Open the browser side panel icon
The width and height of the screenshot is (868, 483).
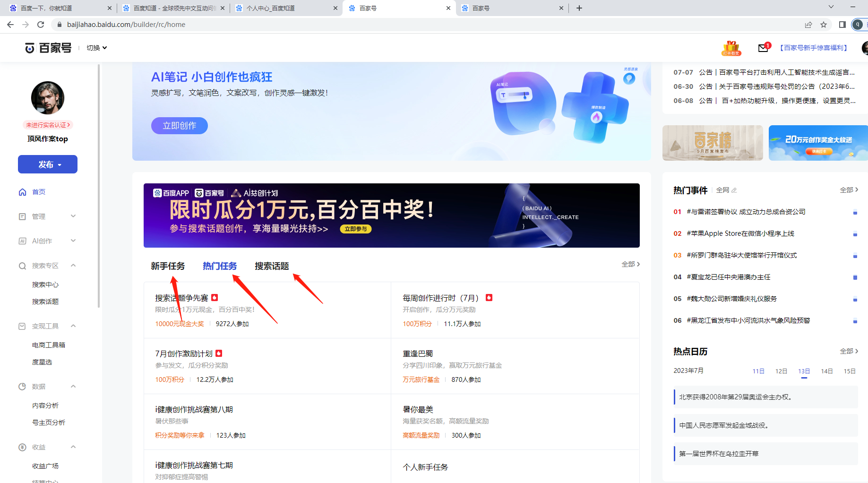842,25
